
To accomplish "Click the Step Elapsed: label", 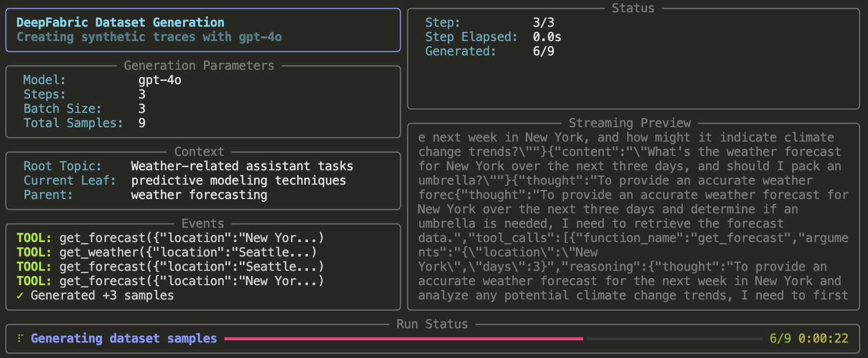I will [x=471, y=37].
